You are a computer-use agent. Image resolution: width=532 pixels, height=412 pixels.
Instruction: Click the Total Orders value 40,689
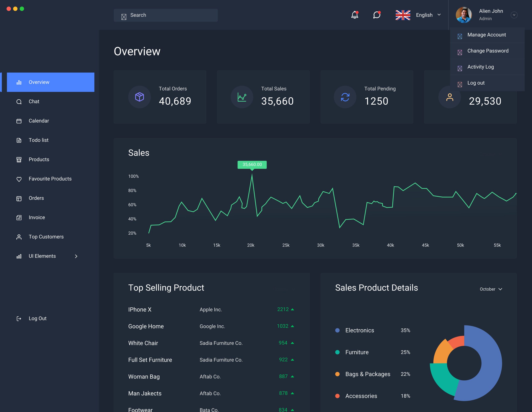[x=175, y=101]
